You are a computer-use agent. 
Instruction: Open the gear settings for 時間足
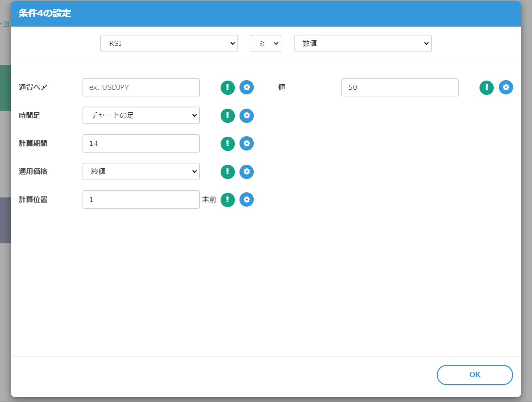(247, 116)
